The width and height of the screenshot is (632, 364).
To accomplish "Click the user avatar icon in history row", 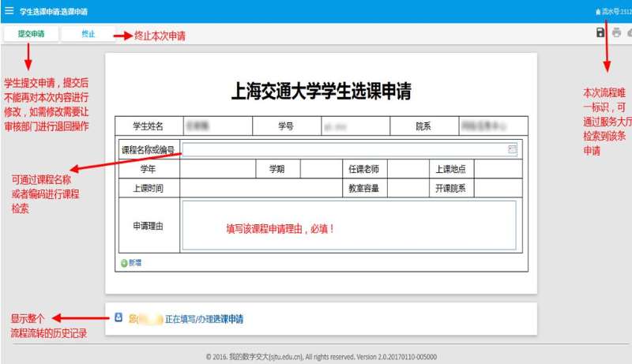I will (x=119, y=318).
